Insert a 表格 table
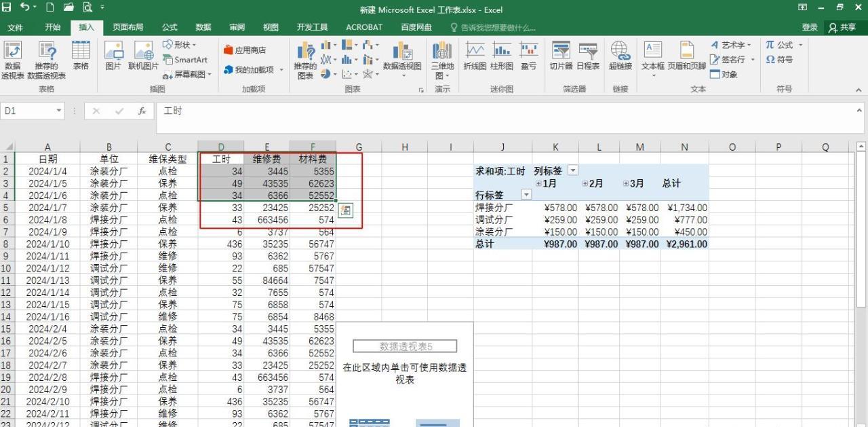The width and height of the screenshot is (868, 427). [81, 56]
